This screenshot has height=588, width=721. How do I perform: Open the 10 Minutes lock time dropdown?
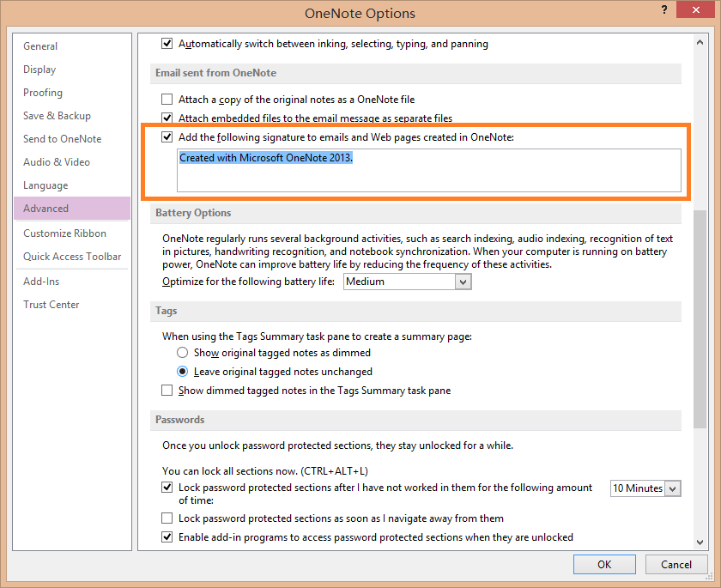coord(673,488)
